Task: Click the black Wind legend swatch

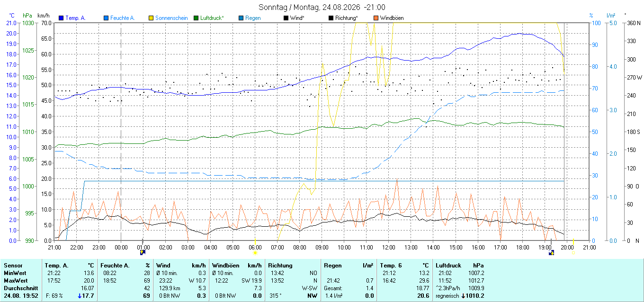Action: [286, 18]
